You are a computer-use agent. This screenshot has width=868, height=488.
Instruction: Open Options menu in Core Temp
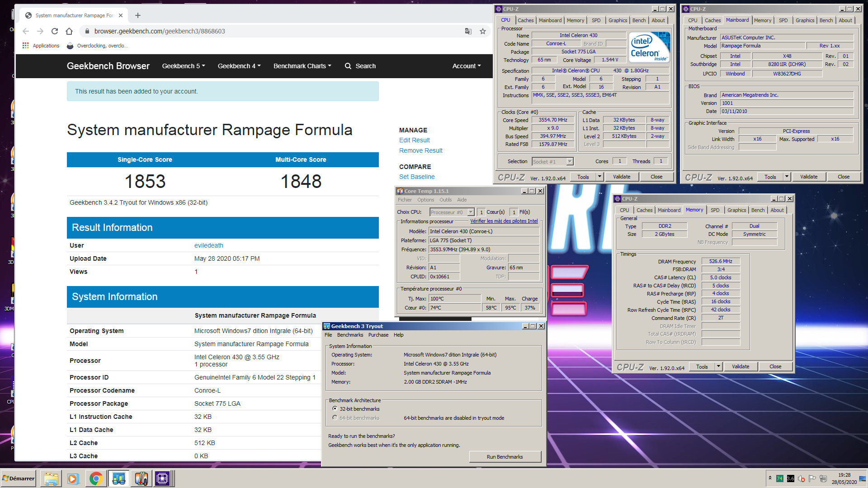pos(425,200)
